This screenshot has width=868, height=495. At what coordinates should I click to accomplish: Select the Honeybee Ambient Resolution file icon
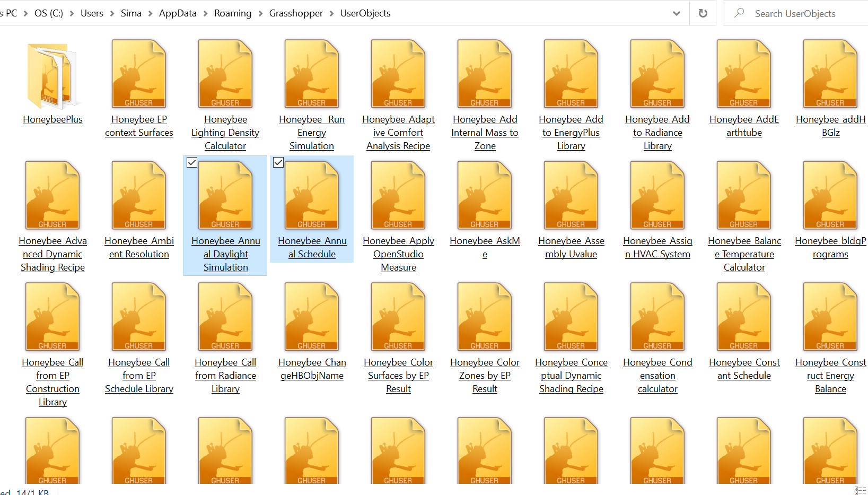coord(139,195)
